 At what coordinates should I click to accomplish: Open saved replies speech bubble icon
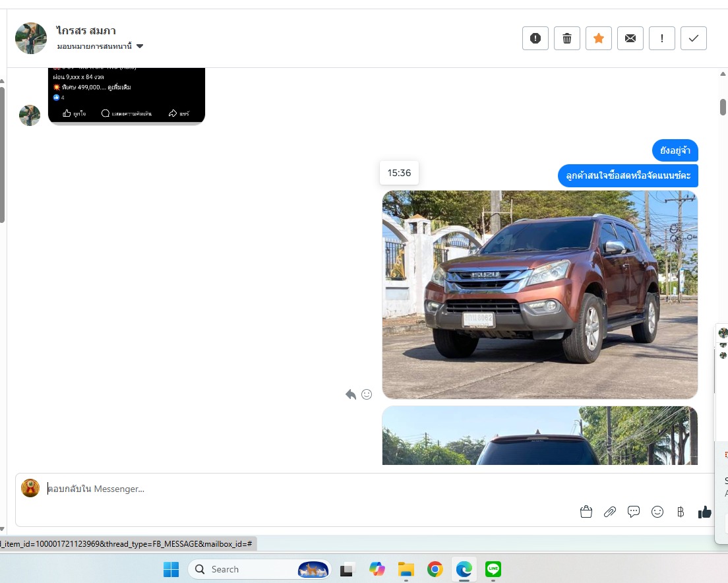pos(634,512)
